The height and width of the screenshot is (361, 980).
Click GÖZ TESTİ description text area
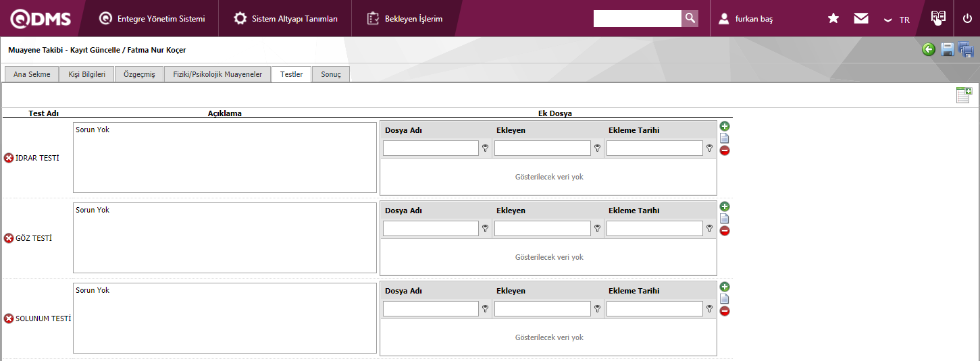click(225, 238)
